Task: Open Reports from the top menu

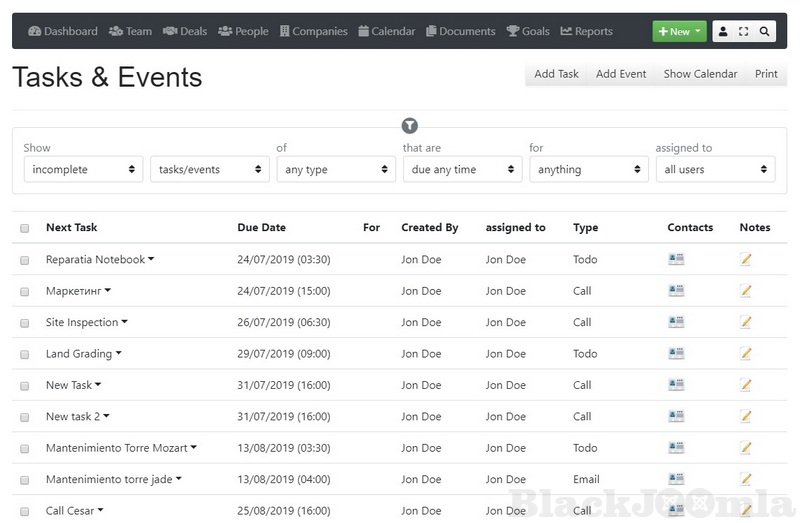Action: point(586,31)
